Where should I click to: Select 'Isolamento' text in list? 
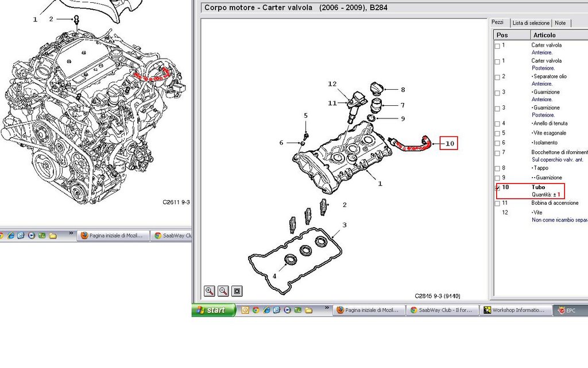pos(546,143)
